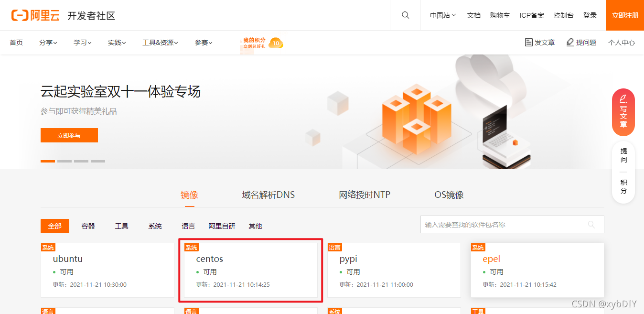Select the 工具 filter
The image size is (644, 314).
(x=122, y=226)
